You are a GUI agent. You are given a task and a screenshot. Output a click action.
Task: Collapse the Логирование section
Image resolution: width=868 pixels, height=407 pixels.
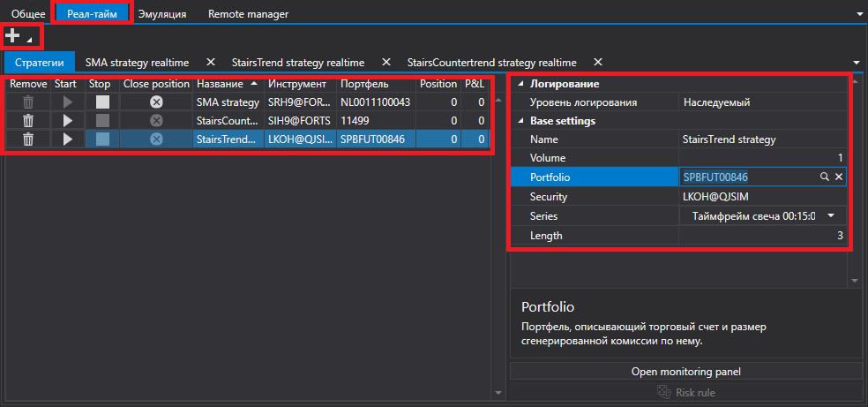coord(520,84)
